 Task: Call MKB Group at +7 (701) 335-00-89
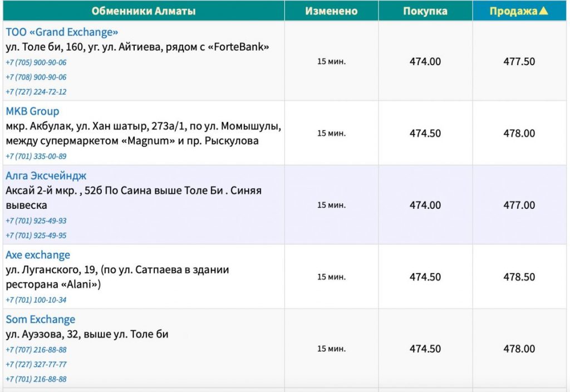36,156
